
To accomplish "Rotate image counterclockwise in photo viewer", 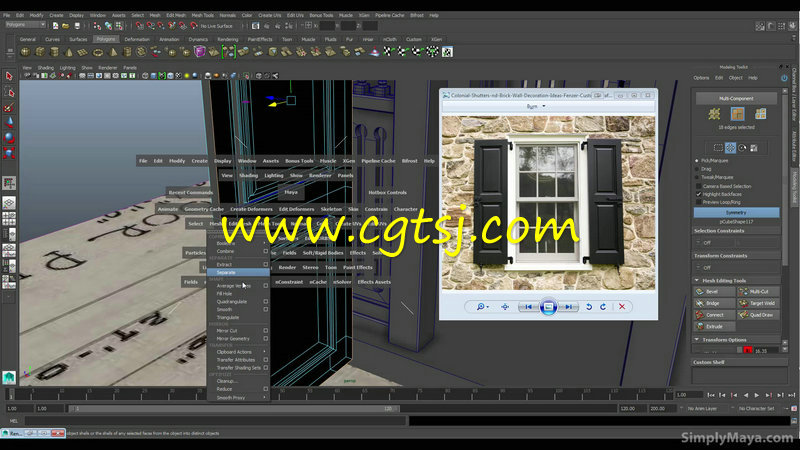I will (x=589, y=307).
